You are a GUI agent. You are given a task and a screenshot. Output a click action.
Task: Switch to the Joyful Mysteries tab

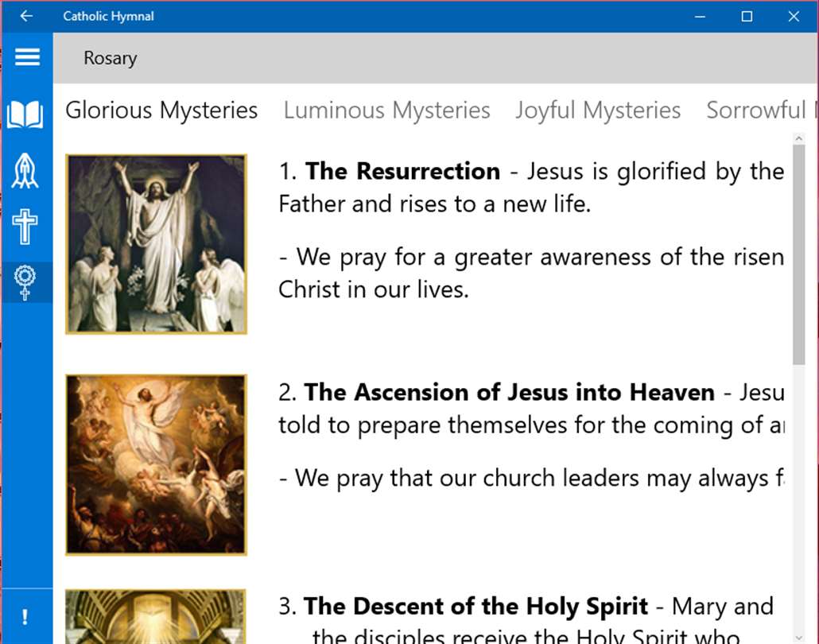click(x=598, y=111)
